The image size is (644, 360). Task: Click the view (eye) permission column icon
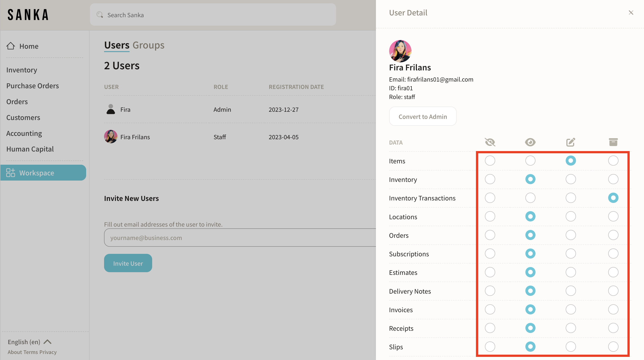click(x=530, y=142)
